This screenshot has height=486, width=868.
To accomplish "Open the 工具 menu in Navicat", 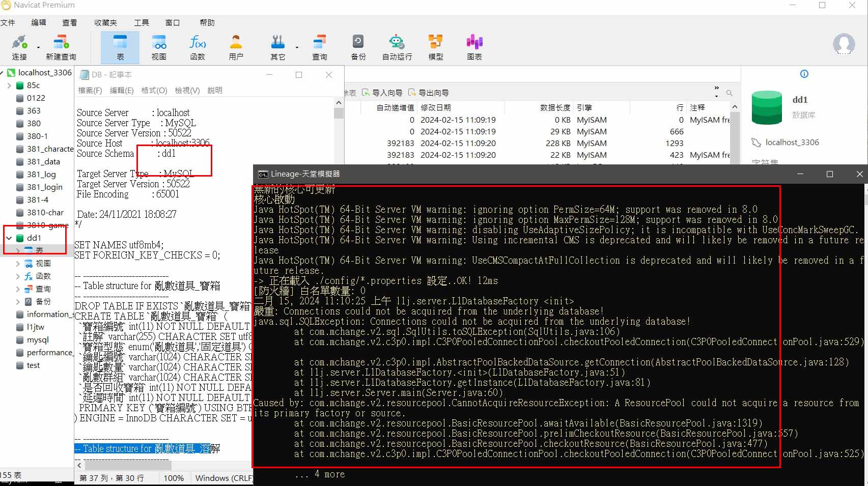I will (142, 22).
